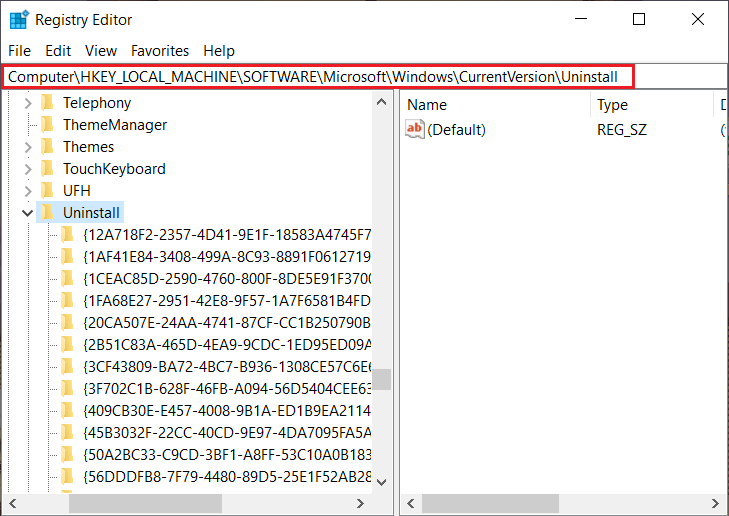Viewport: 729px width, 516px height.
Task: Select the {1FA68E27-2951-42E8 subkey
Action: 227,301
